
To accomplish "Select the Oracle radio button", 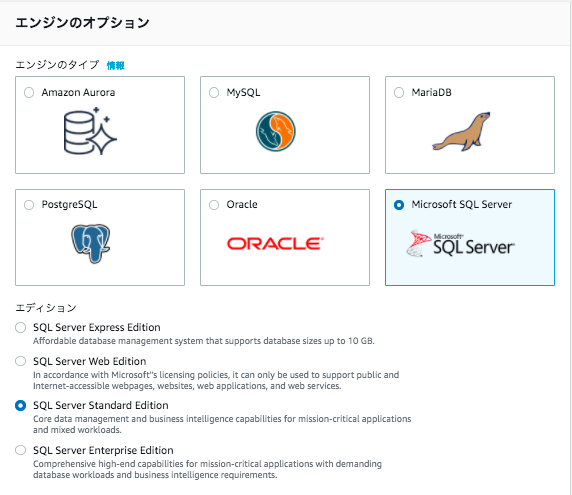I will (214, 205).
